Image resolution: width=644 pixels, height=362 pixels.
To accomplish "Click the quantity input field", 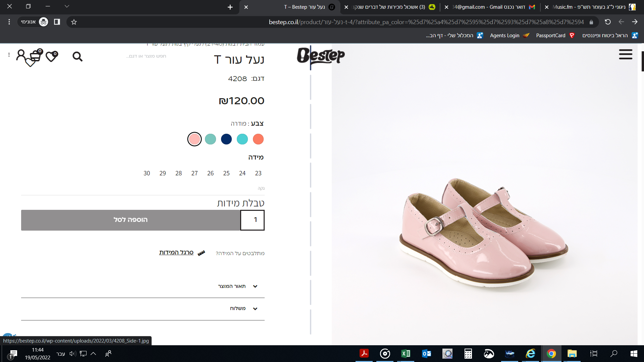I will [253, 220].
